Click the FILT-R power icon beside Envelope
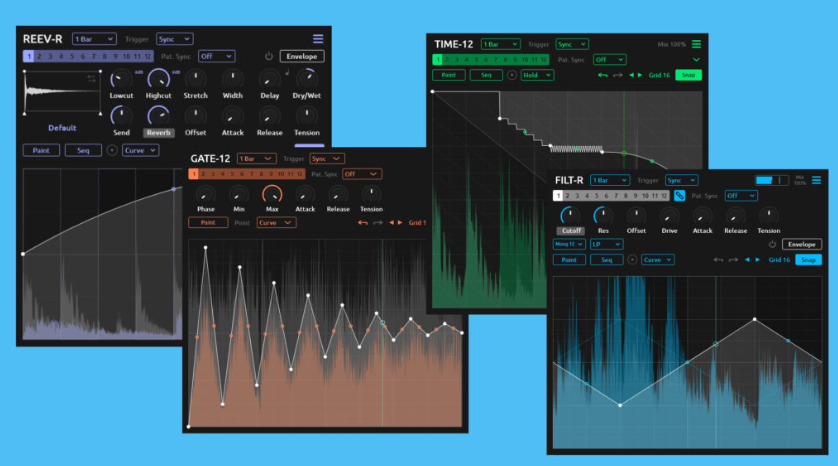Viewport: 838px width, 466px height. tap(772, 244)
